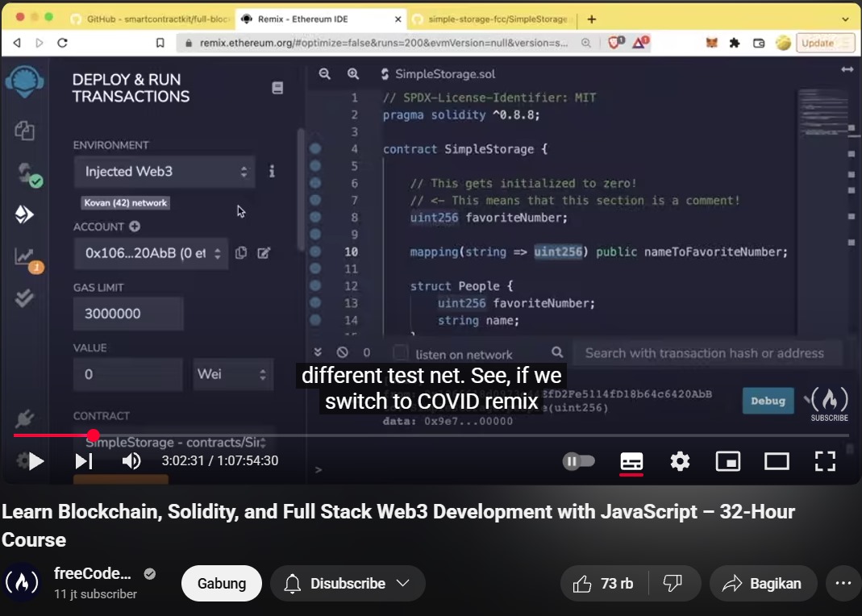Enter fullscreen mode
Screen dimensions: 862x616
coord(825,461)
